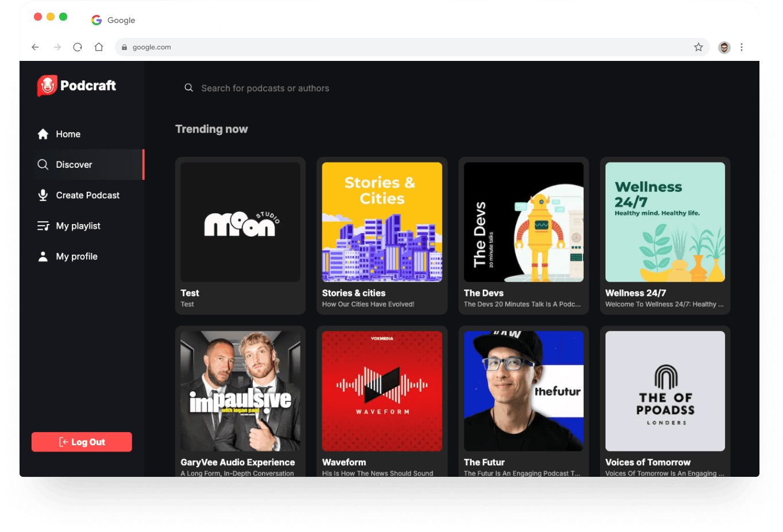The image size is (783, 532).
Task: Click the 'Trending now' heading
Action: [x=211, y=129]
